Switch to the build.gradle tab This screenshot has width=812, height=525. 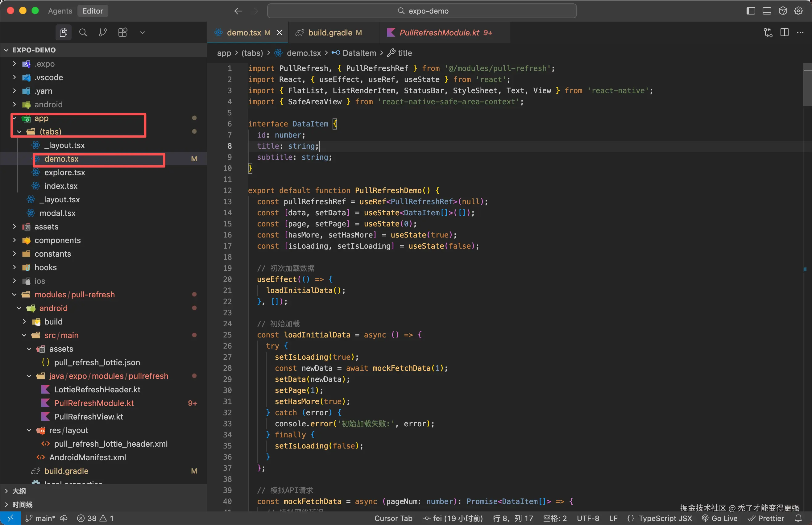coord(329,33)
